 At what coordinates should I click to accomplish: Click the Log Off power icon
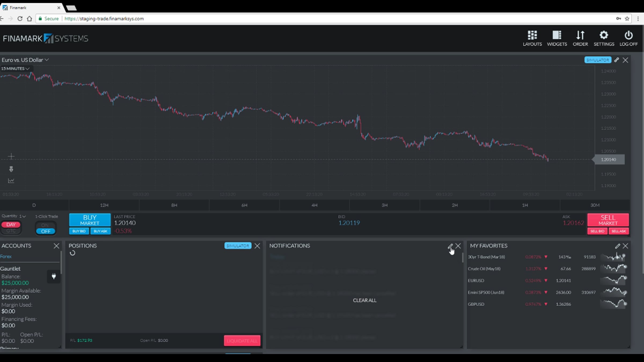[628, 35]
